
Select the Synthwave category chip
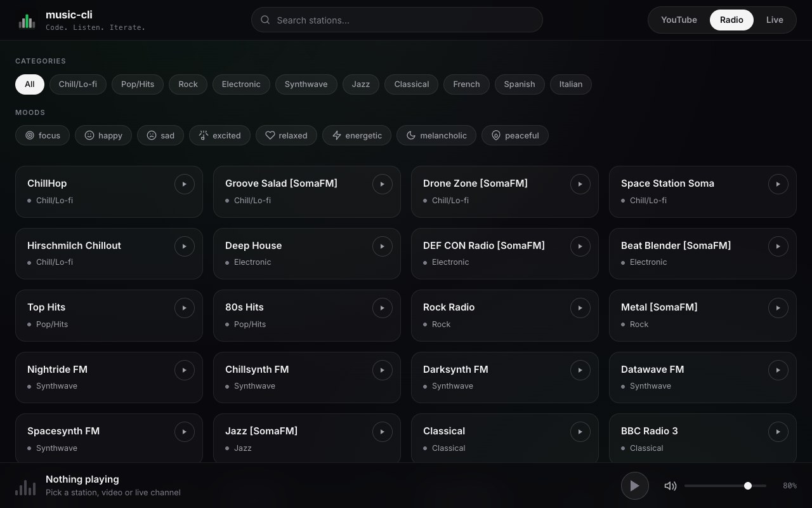point(306,84)
